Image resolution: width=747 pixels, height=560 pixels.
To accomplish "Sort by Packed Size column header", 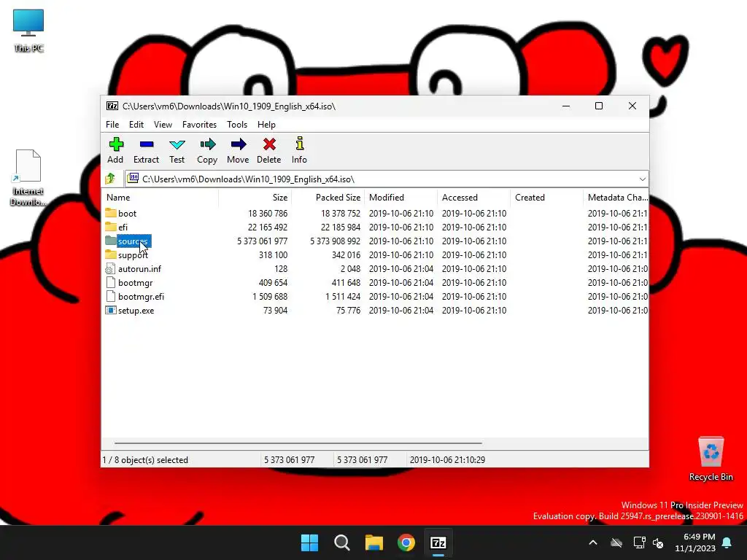I will 328,197.
